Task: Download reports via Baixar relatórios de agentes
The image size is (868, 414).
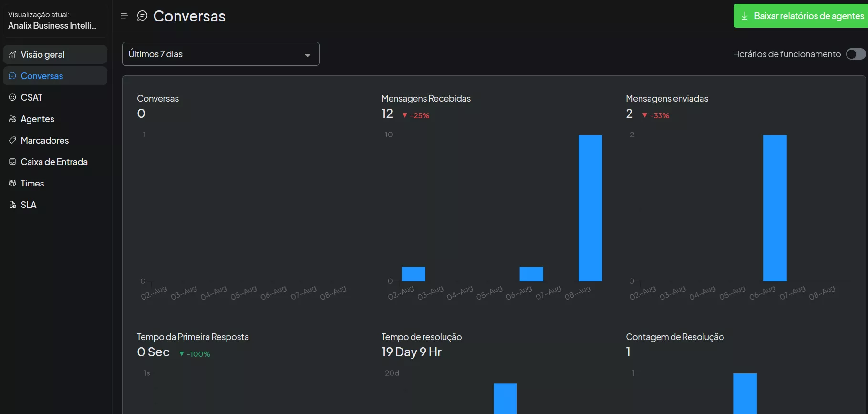Action: 801,16
